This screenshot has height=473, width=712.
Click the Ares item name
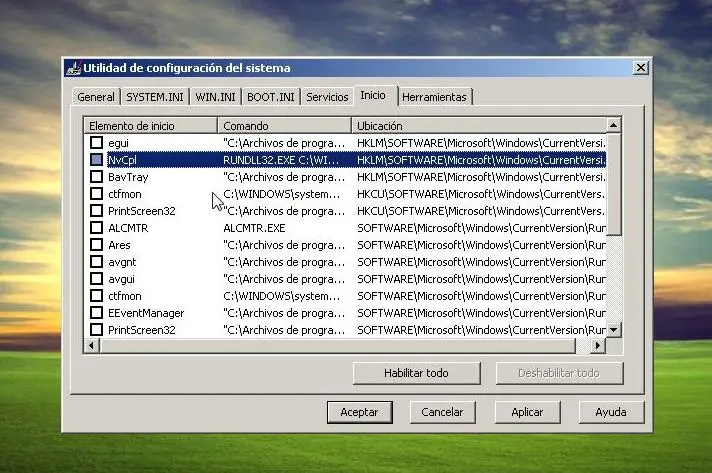119,245
